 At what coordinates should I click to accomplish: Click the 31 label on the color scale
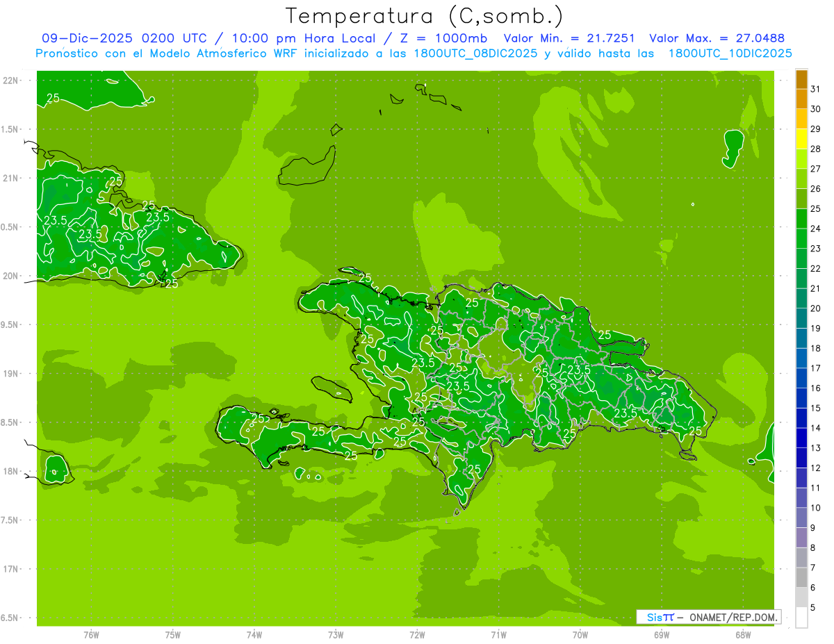pos(816,89)
